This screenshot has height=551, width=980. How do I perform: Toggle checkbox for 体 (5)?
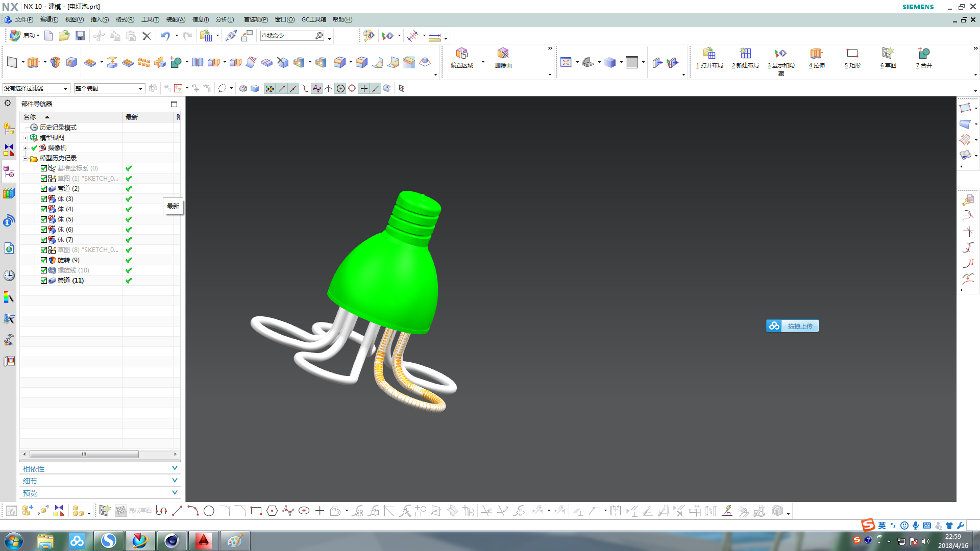(44, 219)
